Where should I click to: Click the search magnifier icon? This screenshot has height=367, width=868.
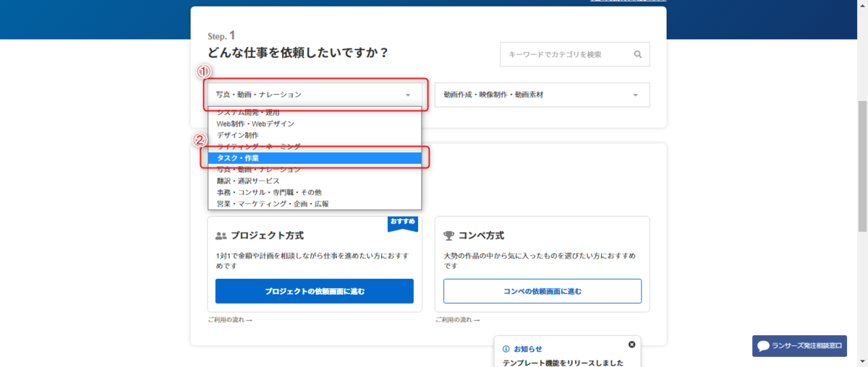[x=637, y=54]
